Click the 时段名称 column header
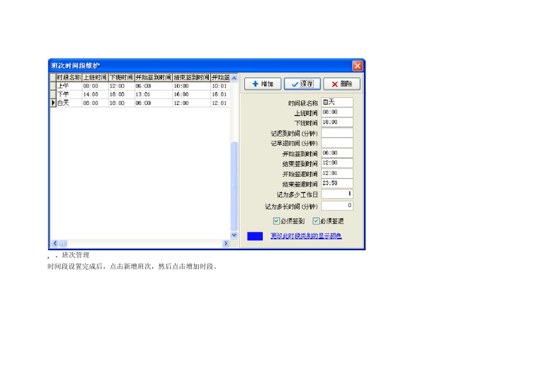554x392 pixels. click(x=69, y=78)
